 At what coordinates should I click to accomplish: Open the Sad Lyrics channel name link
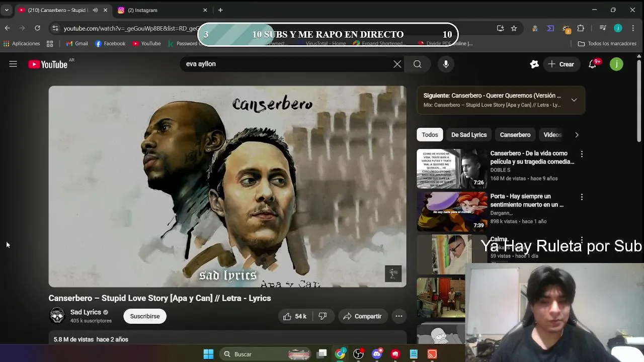86,312
